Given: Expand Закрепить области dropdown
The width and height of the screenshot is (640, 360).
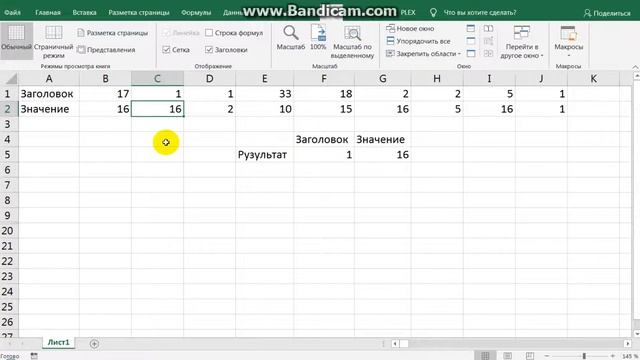Looking at the screenshot, I should (459, 54).
